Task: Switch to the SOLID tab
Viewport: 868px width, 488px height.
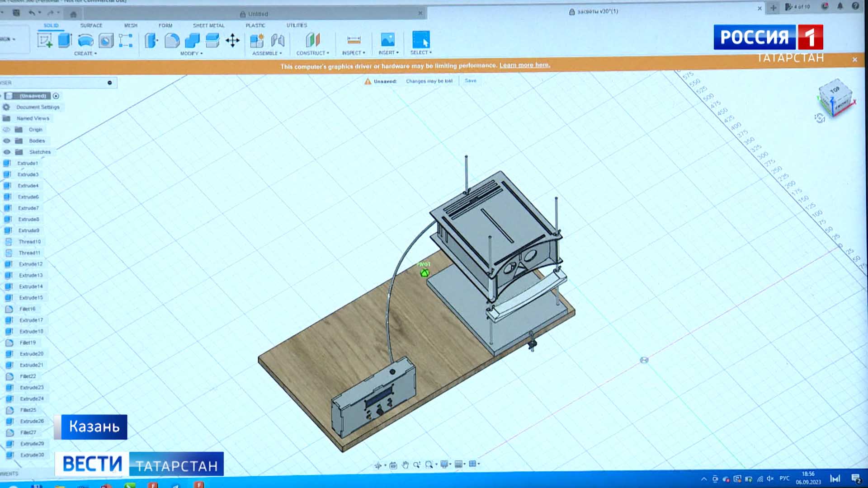Action: pos(51,26)
